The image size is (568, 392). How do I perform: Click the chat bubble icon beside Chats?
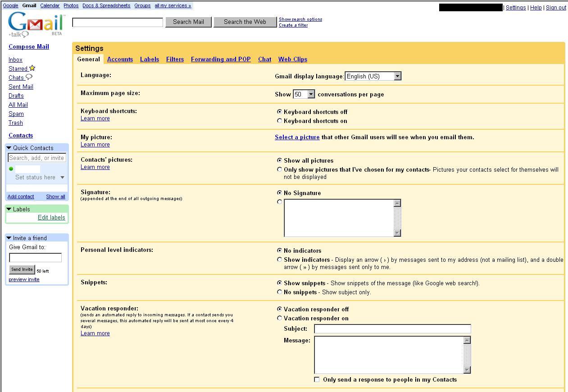tap(29, 77)
